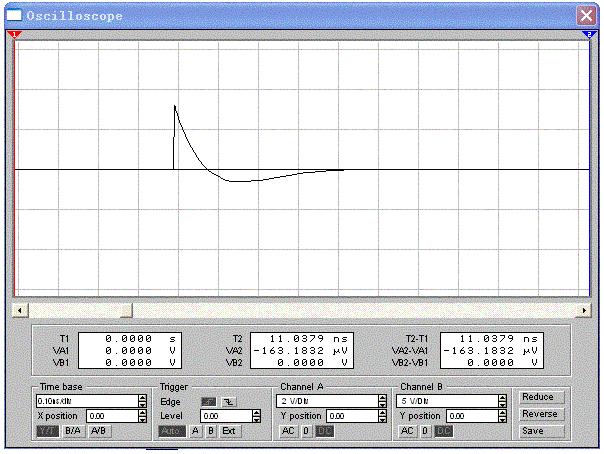Viewport: 604px width, 454px height.
Task: Click the Time base value field
Action: pos(87,401)
